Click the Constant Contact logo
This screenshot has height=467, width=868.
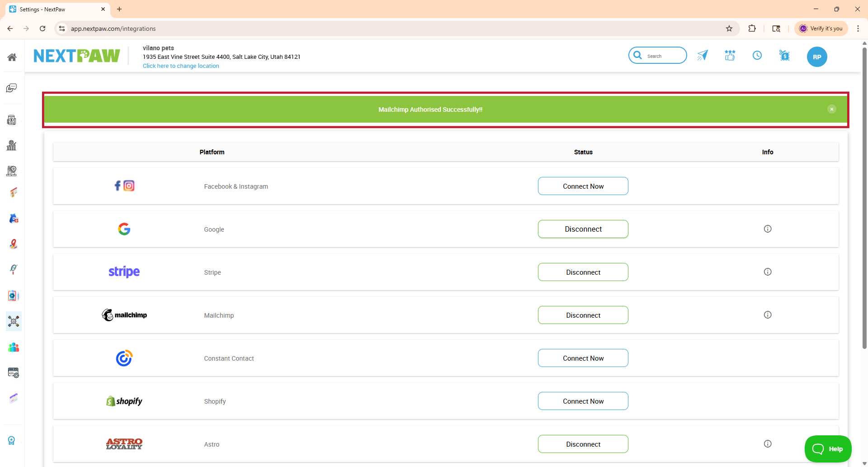(124, 358)
